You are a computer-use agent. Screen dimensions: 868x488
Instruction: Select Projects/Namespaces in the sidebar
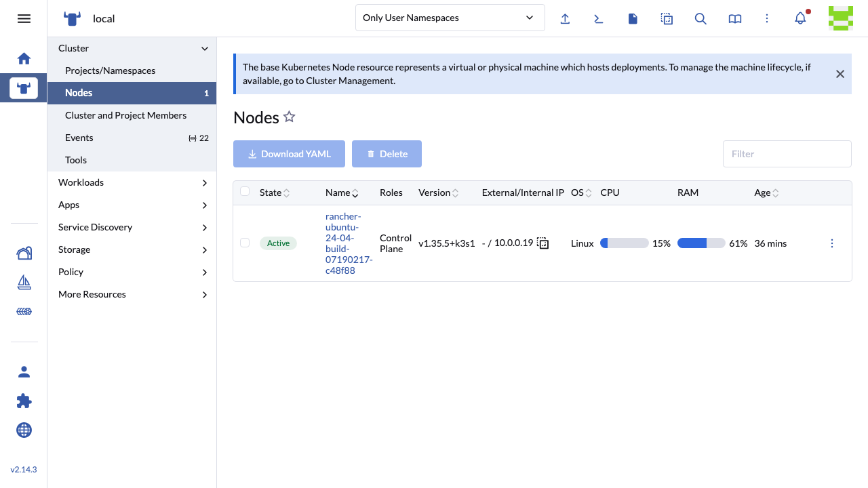(x=111, y=70)
